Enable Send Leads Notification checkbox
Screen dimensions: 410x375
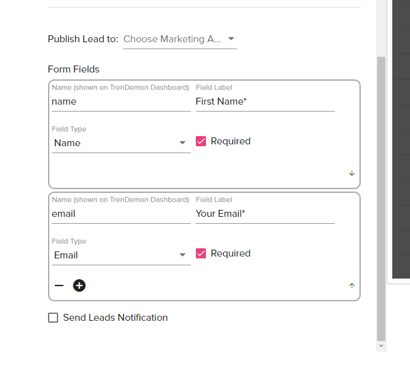pos(53,318)
